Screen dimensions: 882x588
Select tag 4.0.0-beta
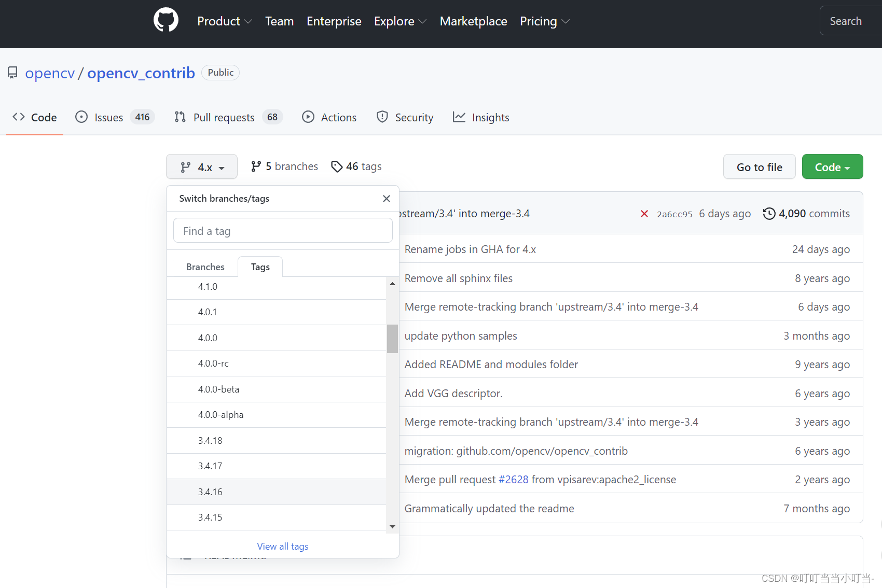click(x=276, y=389)
